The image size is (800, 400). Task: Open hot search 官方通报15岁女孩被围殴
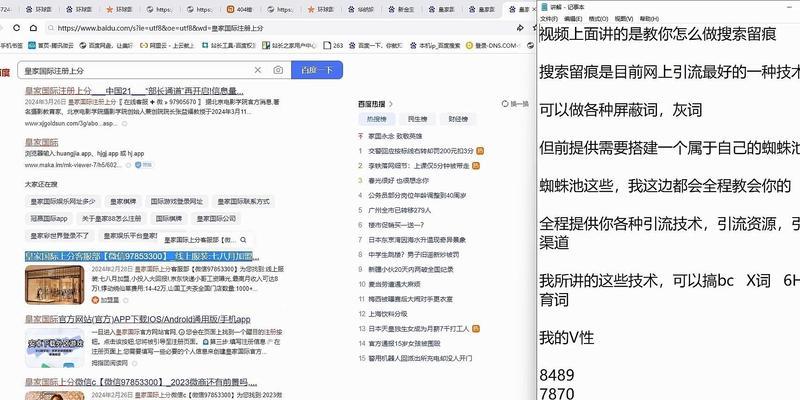tap(404, 343)
